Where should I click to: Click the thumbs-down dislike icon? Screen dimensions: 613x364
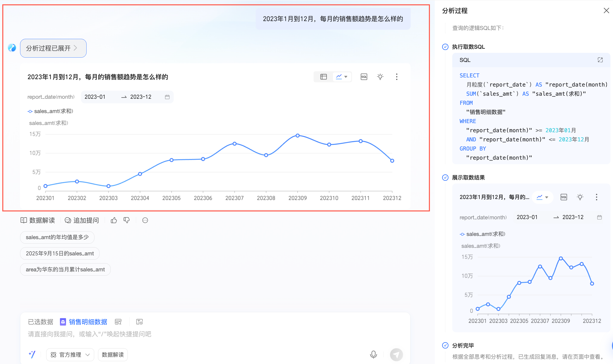coord(126,220)
